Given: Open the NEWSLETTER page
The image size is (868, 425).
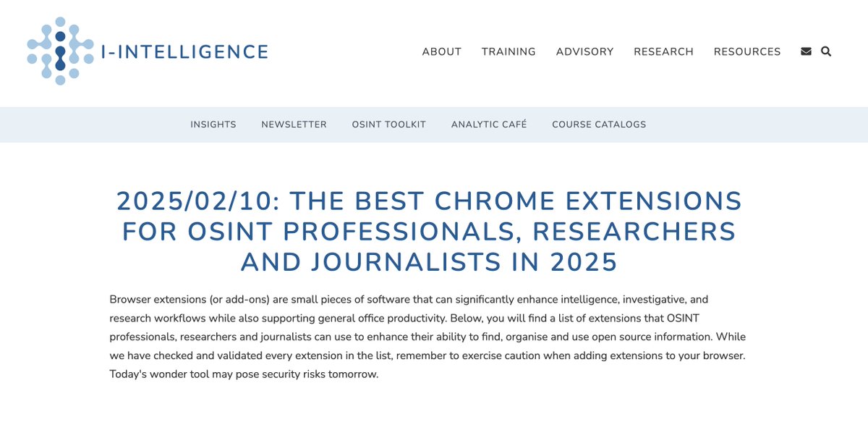Looking at the screenshot, I should pos(294,125).
